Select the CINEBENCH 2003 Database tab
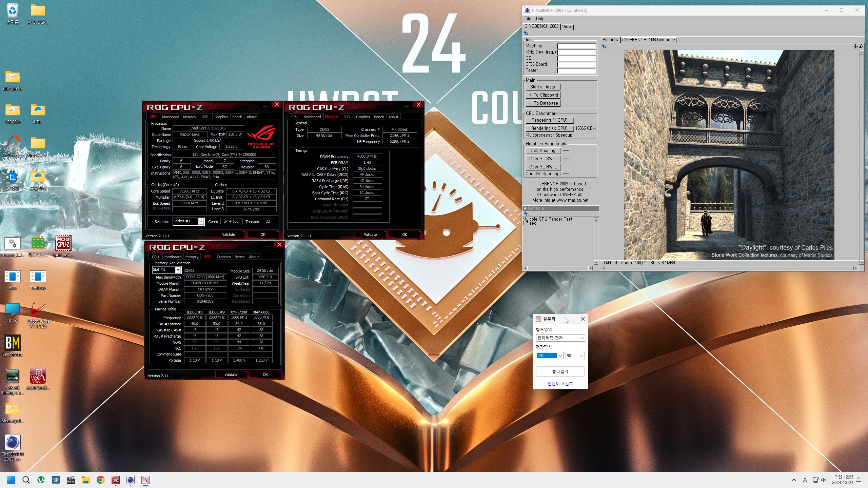The width and height of the screenshot is (868, 488). click(x=648, y=40)
